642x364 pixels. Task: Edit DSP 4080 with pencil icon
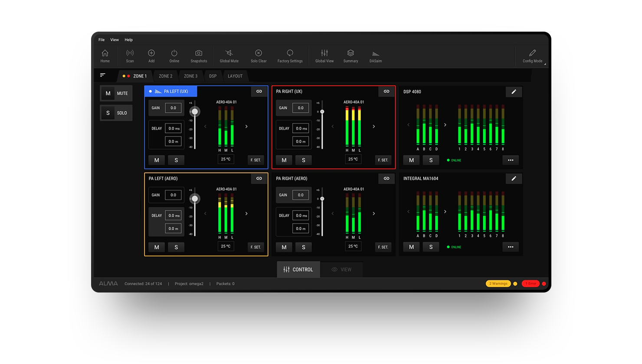[514, 92]
